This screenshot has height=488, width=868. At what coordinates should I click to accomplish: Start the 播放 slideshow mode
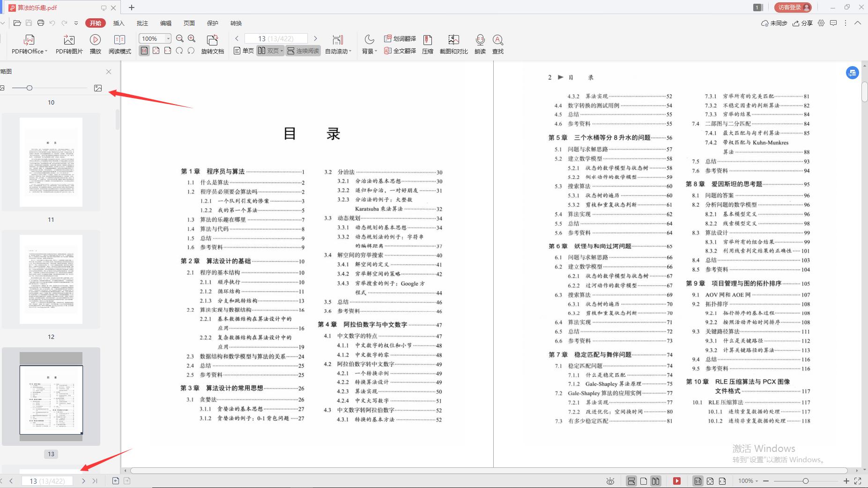95,45
